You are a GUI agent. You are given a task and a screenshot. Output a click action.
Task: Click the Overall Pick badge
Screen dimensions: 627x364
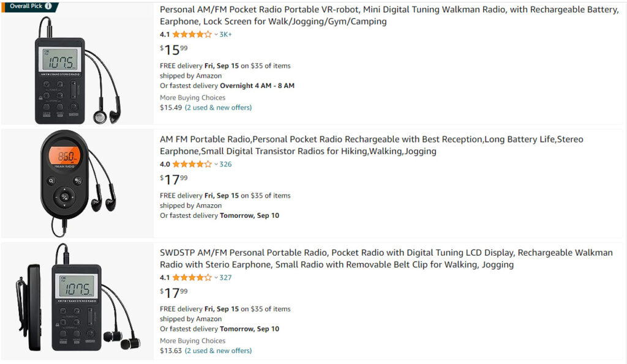point(24,7)
